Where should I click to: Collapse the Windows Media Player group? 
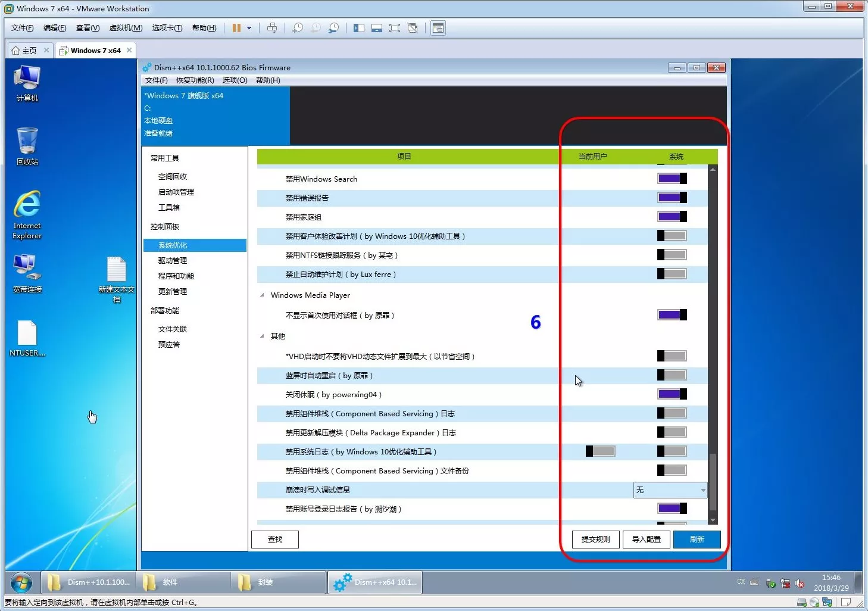[x=263, y=295]
